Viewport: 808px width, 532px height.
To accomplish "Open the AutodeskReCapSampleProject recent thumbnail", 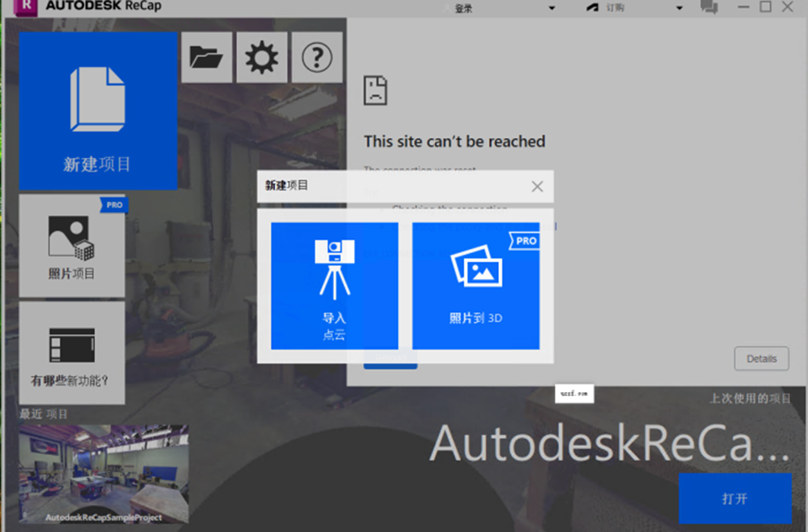I will tap(104, 474).
